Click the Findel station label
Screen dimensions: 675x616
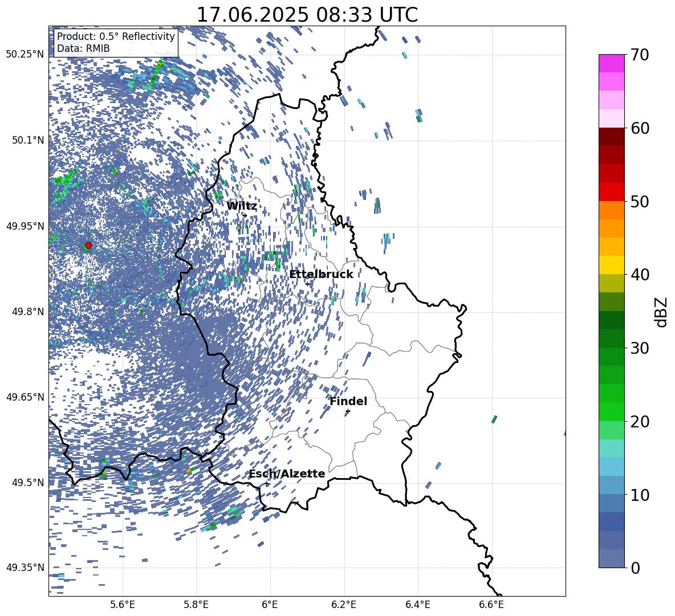point(348,401)
